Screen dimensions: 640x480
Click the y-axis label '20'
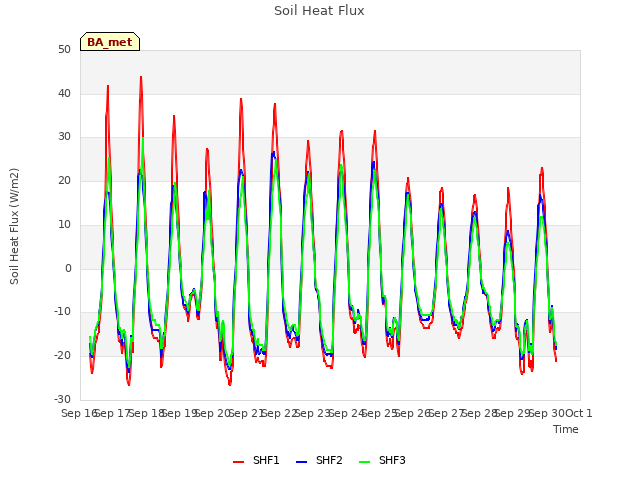64,180
